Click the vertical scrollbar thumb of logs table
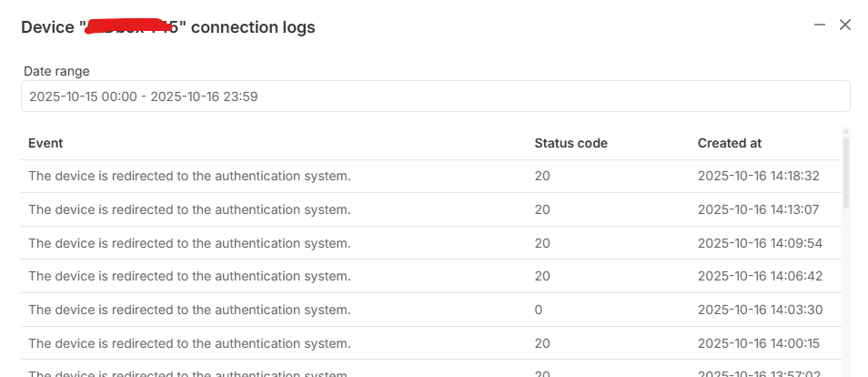 point(846,173)
